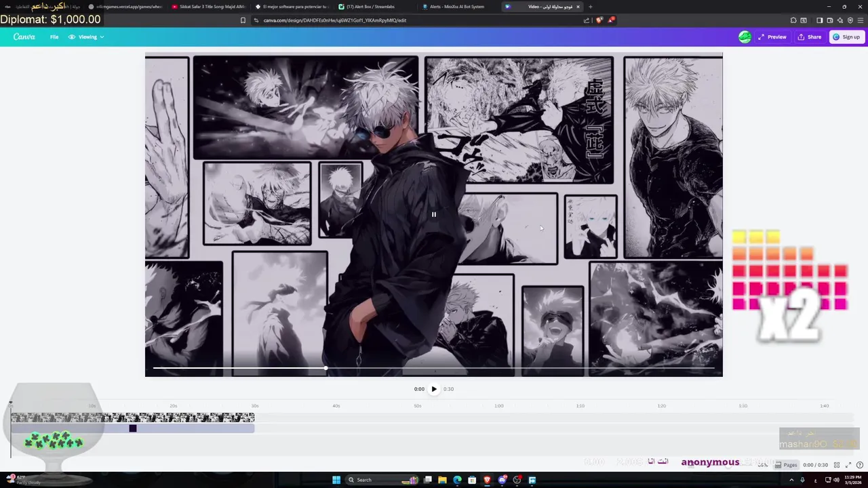Image resolution: width=868 pixels, height=488 pixels.
Task: Hit the Sign up button
Action: pos(846,37)
